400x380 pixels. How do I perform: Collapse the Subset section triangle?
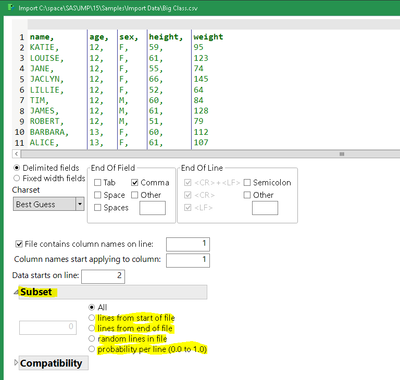pyautogui.click(x=16, y=292)
